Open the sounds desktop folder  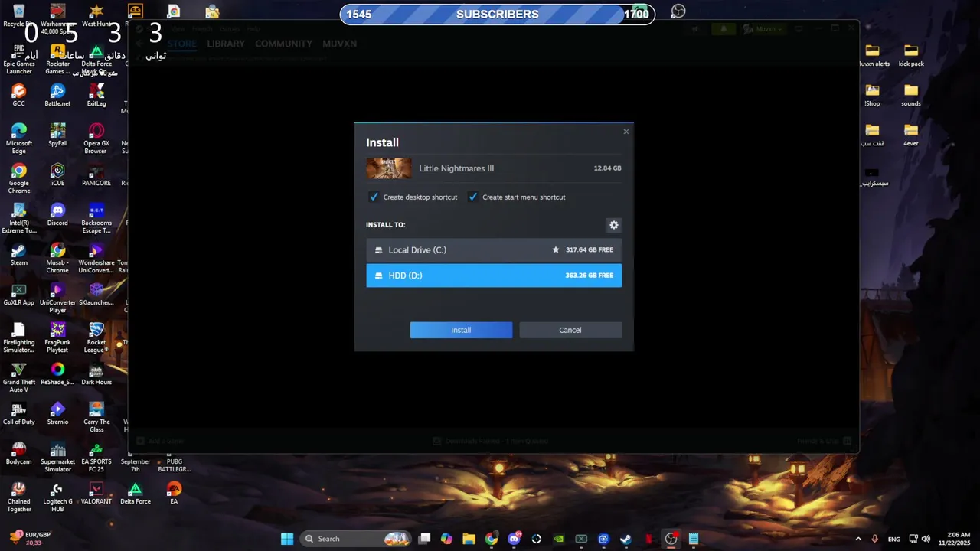(x=911, y=96)
